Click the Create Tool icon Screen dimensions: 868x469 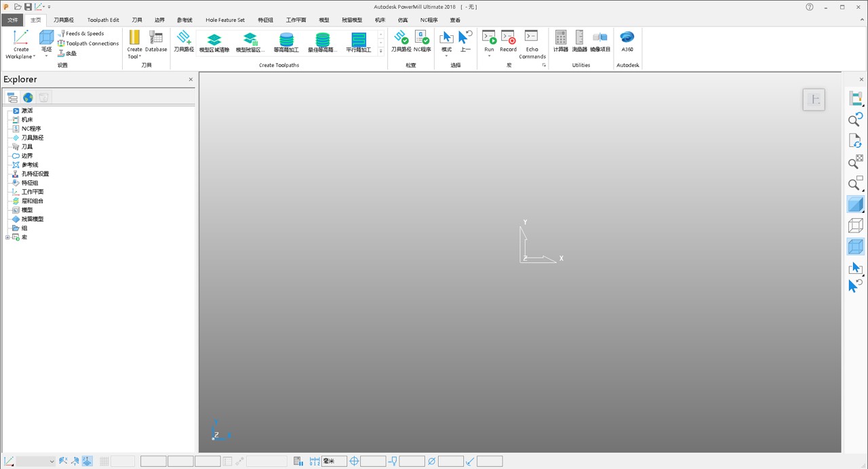click(134, 37)
